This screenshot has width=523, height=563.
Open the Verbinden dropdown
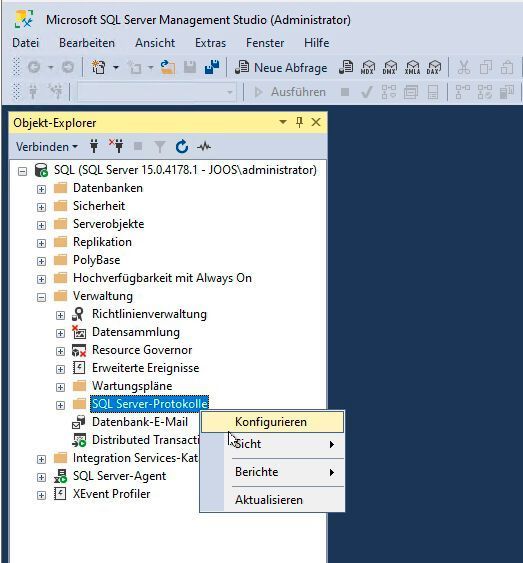[x=47, y=147]
